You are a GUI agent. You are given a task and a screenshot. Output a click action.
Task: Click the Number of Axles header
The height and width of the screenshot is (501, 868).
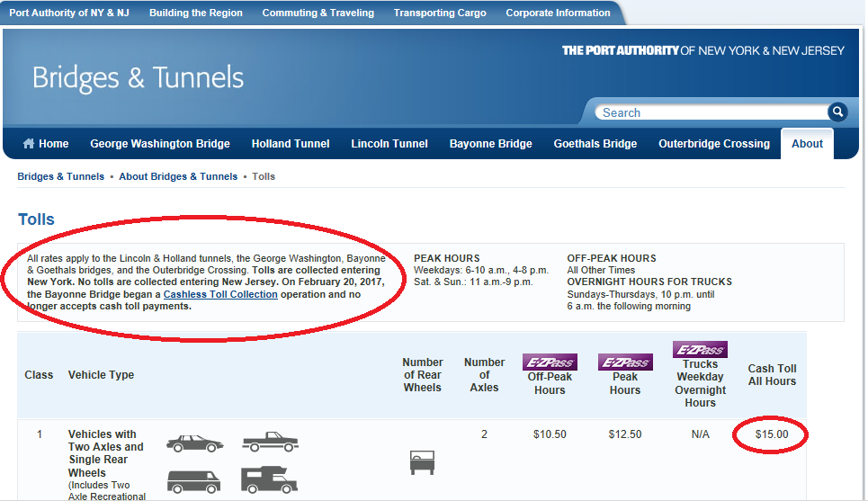point(485,375)
